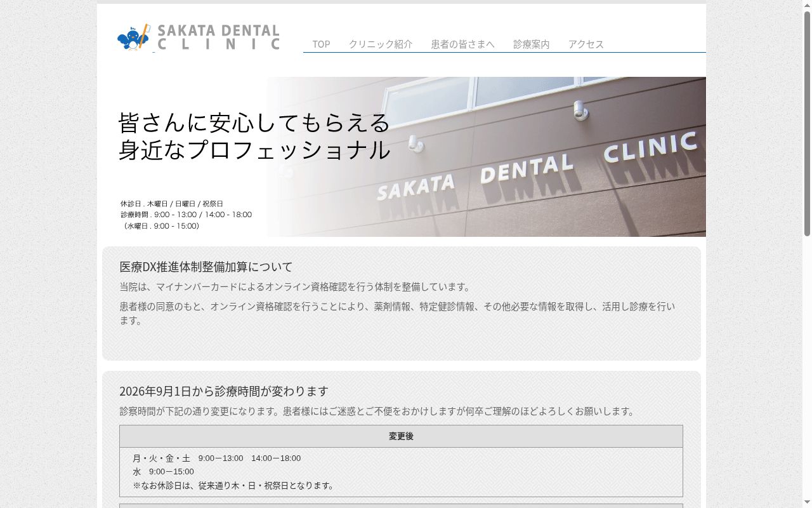Click the paragraph starting 患者様の同意のもと
Viewport: 812px width, 508px height.
point(398,313)
